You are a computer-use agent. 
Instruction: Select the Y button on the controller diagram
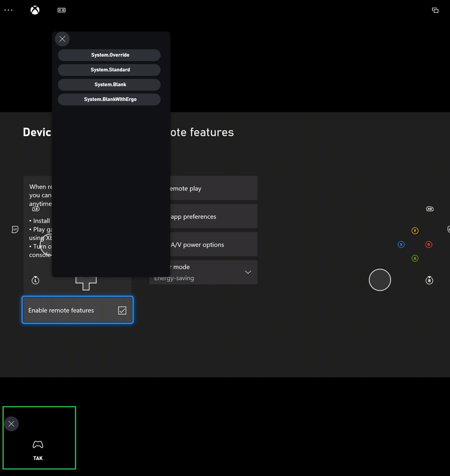click(415, 230)
